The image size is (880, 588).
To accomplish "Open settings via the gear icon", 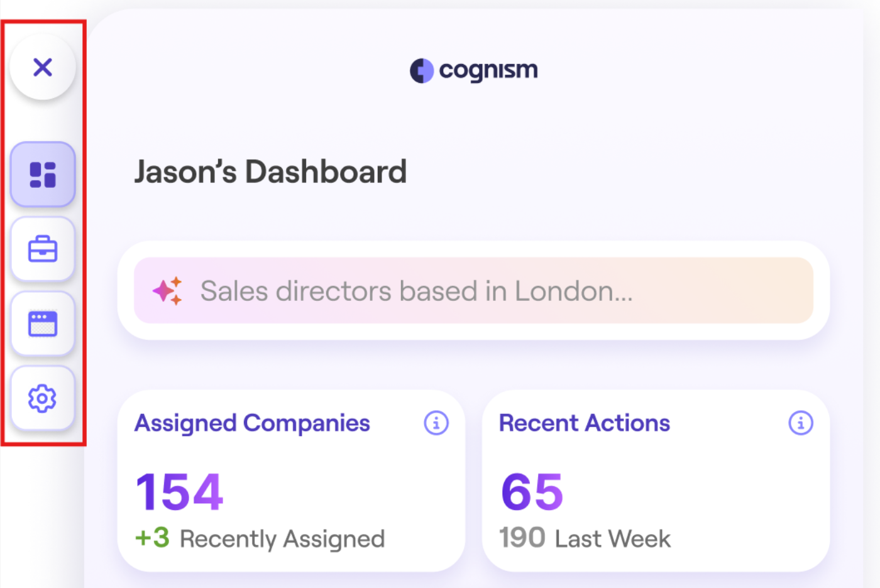I will [43, 398].
